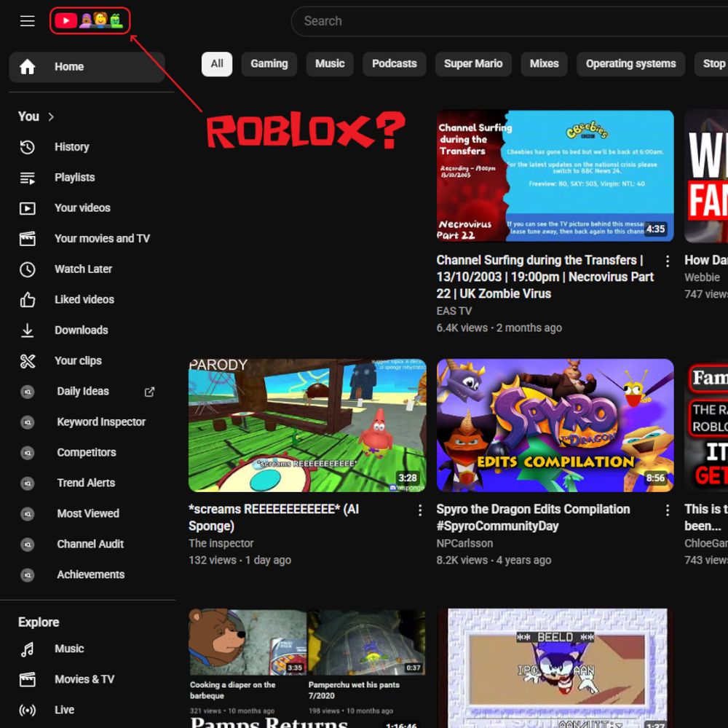Click the Watch Later clock icon
Image resolution: width=728 pixels, height=728 pixels.
[28, 269]
